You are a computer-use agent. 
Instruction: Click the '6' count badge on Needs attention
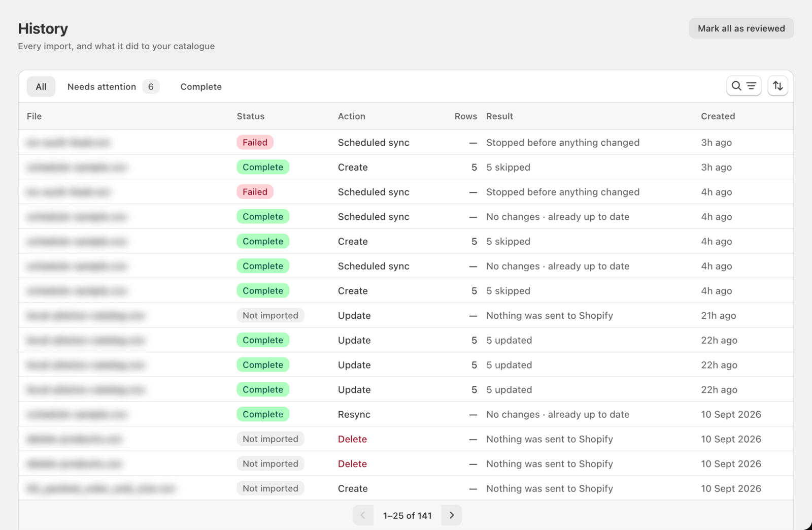pyautogui.click(x=151, y=87)
